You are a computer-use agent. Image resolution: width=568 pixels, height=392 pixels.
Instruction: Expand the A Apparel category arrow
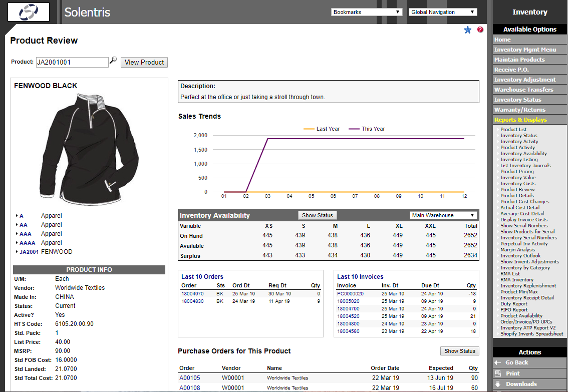17,216
